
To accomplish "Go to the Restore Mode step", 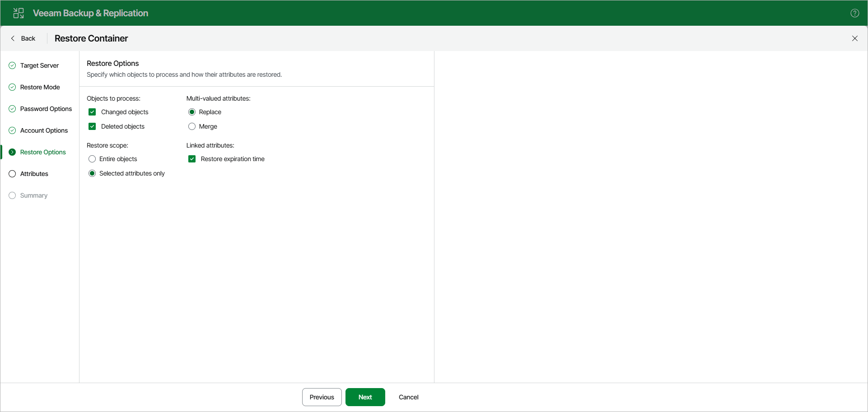I will pyautogui.click(x=40, y=87).
